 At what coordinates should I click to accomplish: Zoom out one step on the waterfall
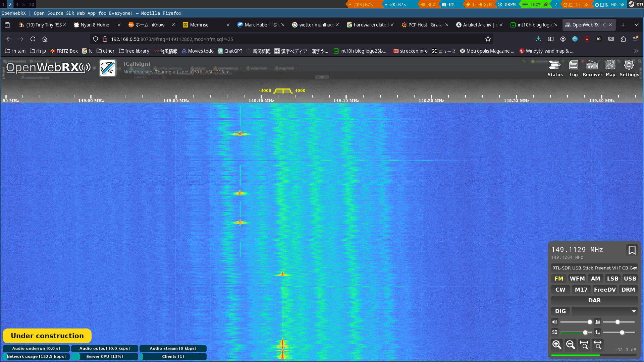pyautogui.click(x=571, y=345)
